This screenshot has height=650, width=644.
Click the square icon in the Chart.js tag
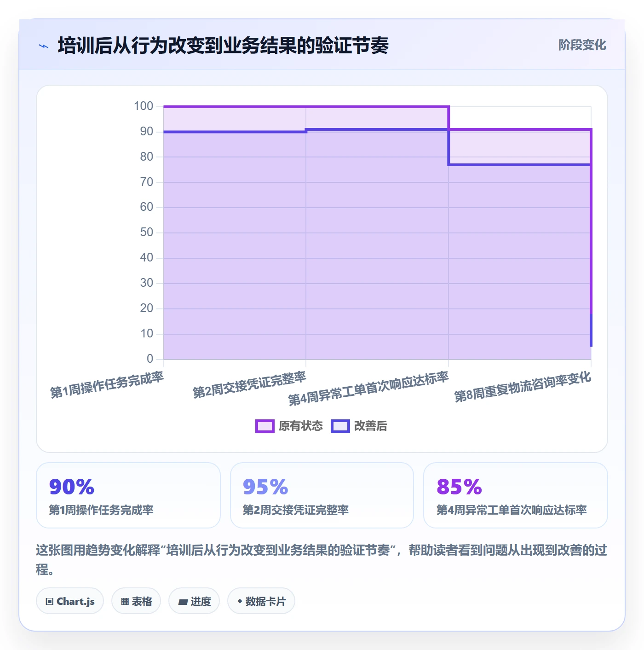50,601
